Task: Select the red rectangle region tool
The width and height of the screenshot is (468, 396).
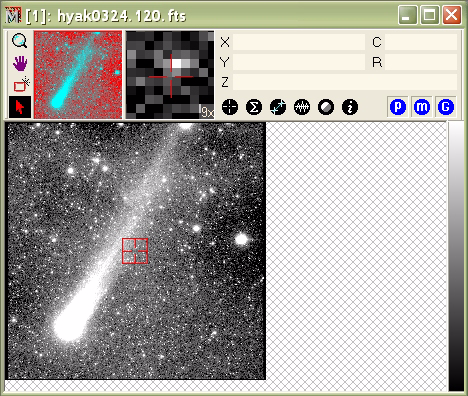Action: click(x=20, y=84)
